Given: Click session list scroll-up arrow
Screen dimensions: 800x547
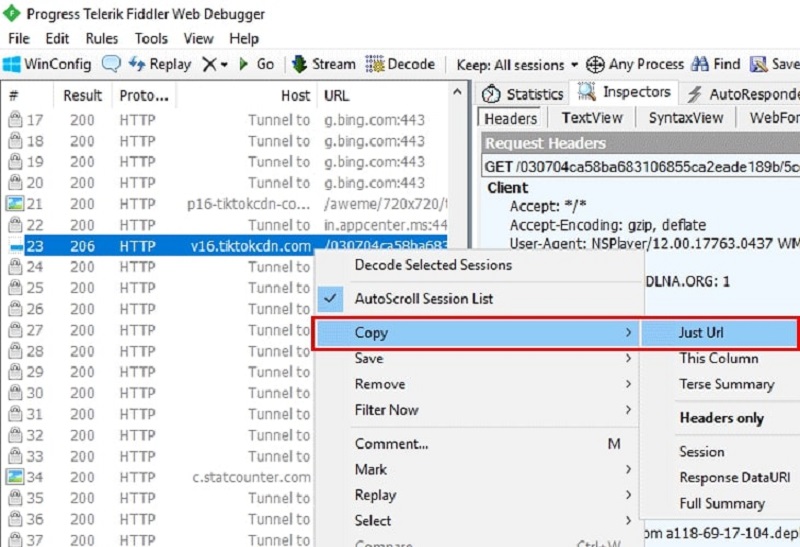Looking at the screenshot, I should pos(457,92).
